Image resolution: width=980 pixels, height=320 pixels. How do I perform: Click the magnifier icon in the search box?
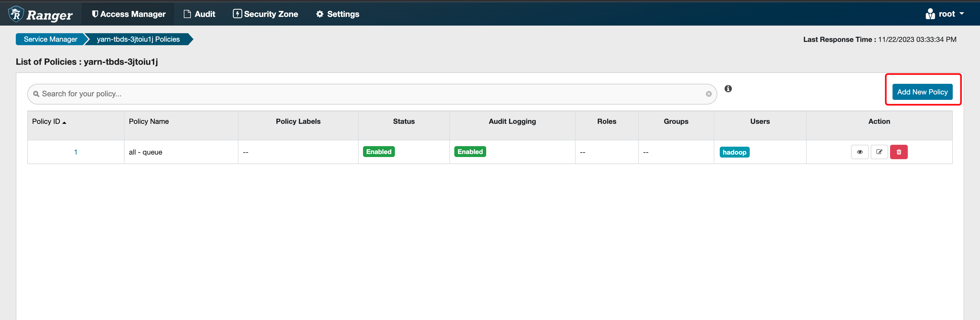tap(36, 94)
